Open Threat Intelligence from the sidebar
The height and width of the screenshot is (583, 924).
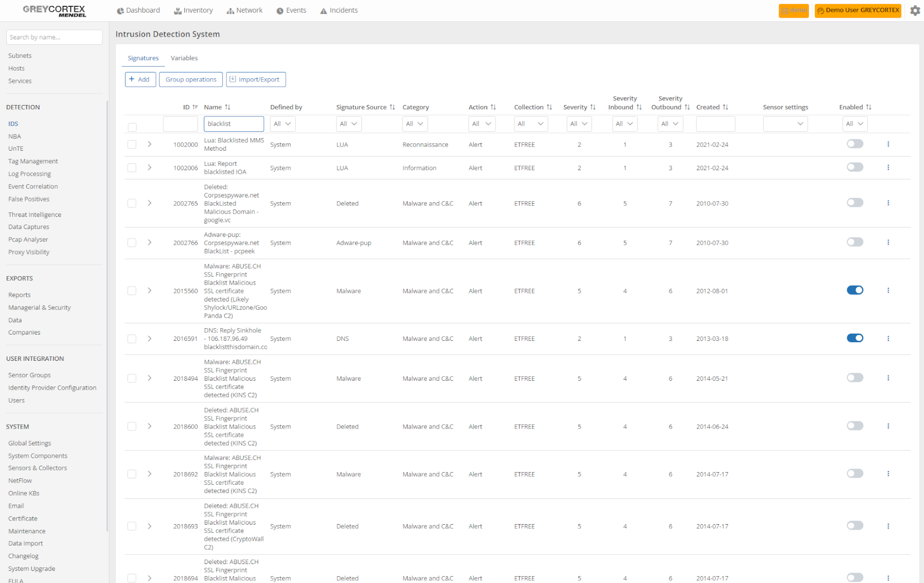click(x=34, y=214)
